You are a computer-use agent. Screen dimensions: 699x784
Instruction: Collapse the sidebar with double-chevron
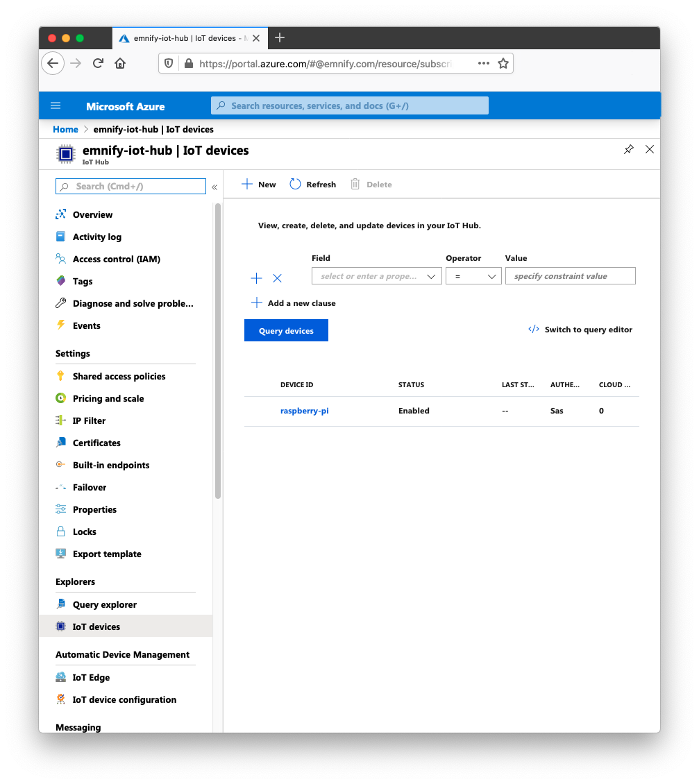coord(214,187)
